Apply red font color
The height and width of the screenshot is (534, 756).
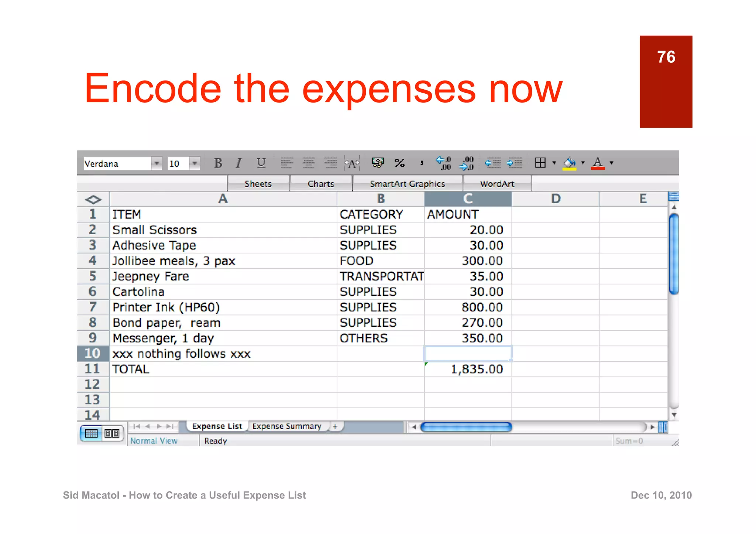pos(598,163)
